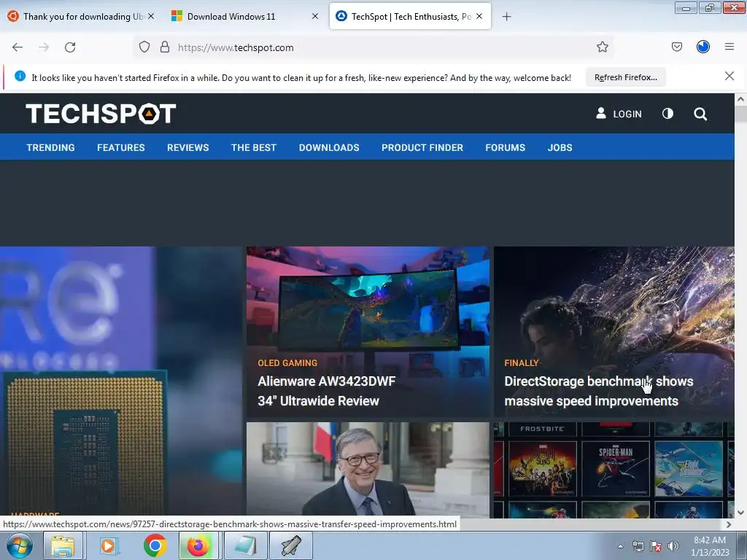Open the Save to Pocket icon
This screenshot has height=560, width=747.
(676, 47)
